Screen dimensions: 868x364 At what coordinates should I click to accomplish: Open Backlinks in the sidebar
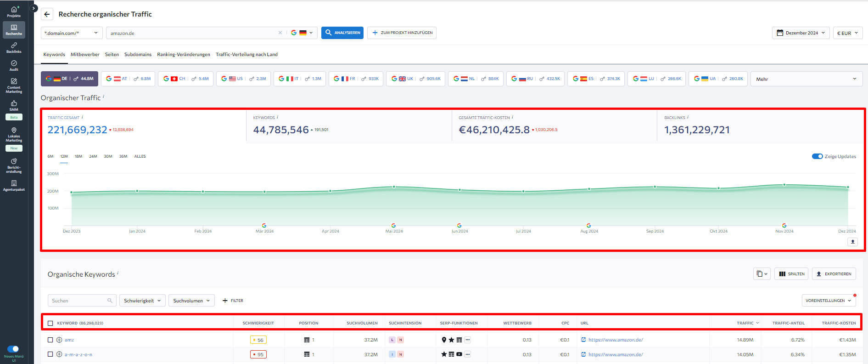click(14, 48)
